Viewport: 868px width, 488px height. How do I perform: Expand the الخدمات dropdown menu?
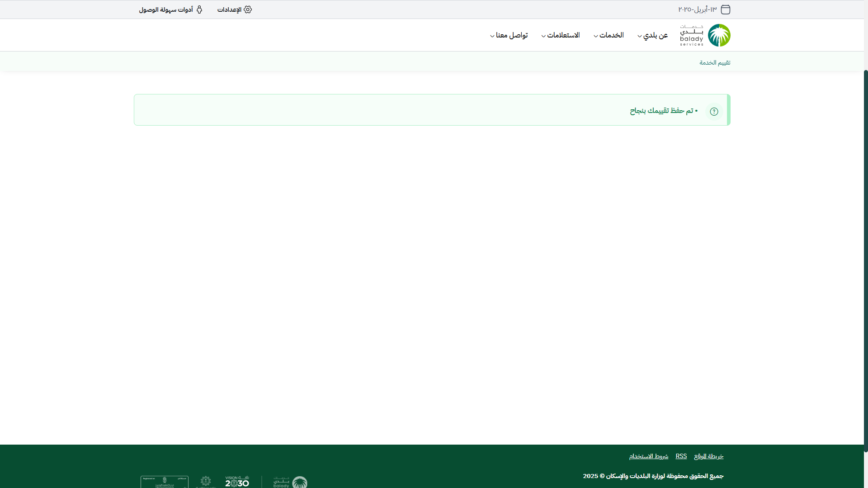(x=609, y=35)
